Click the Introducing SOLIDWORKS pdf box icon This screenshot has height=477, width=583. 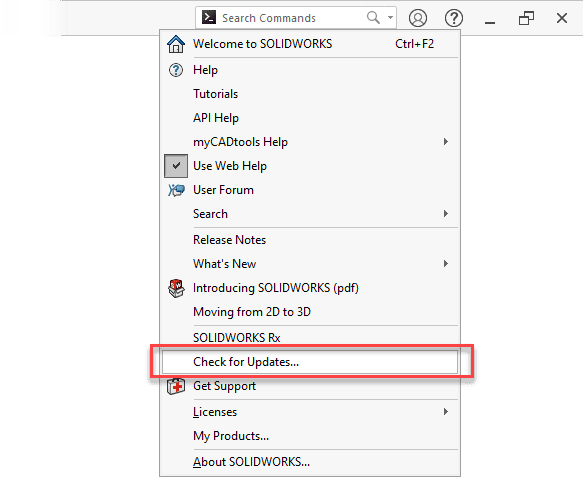point(176,289)
